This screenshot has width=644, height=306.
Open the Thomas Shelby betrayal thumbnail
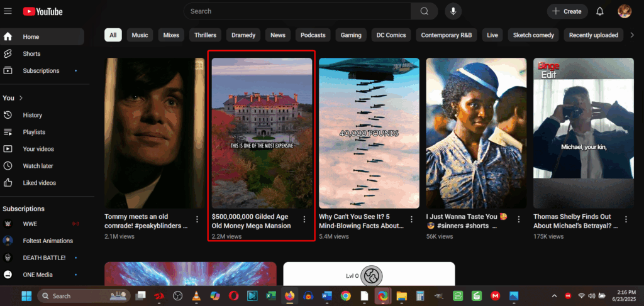(584, 133)
